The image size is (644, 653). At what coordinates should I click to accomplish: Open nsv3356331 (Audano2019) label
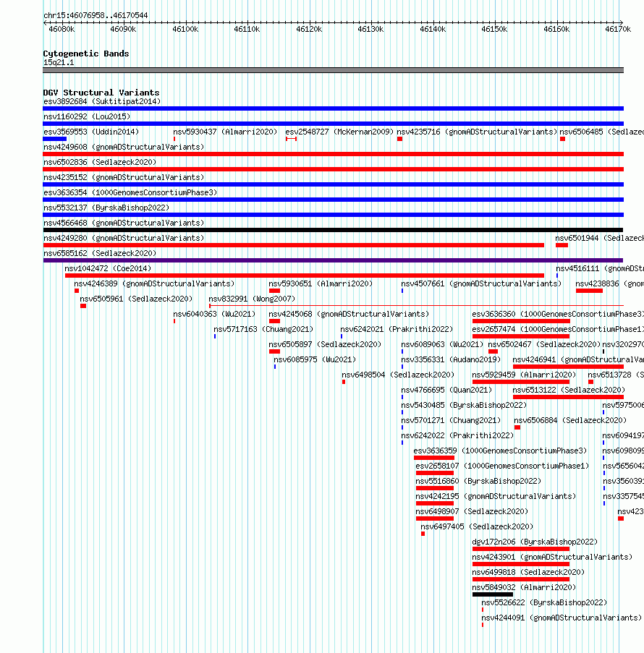coord(451,360)
